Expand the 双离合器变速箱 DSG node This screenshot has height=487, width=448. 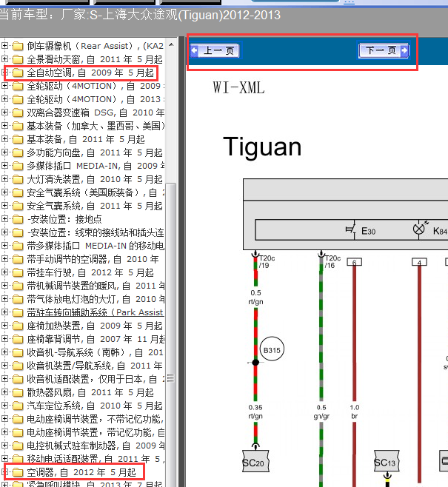pos(4,112)
